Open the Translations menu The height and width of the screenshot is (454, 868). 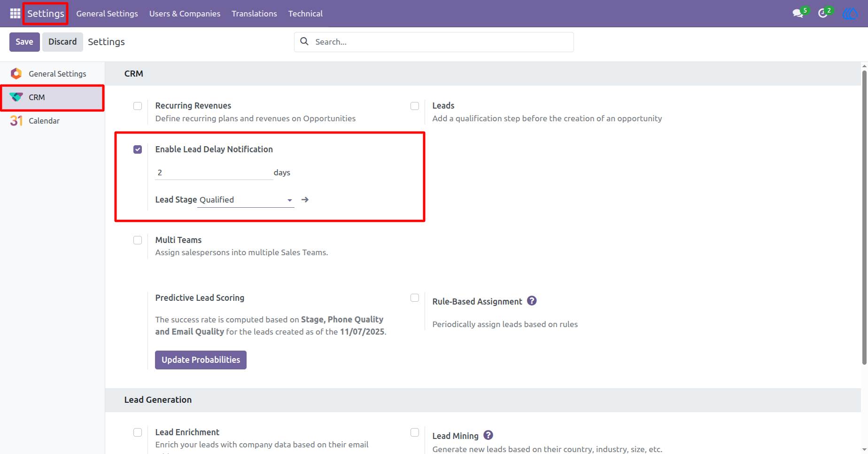(x=254, y=14)
